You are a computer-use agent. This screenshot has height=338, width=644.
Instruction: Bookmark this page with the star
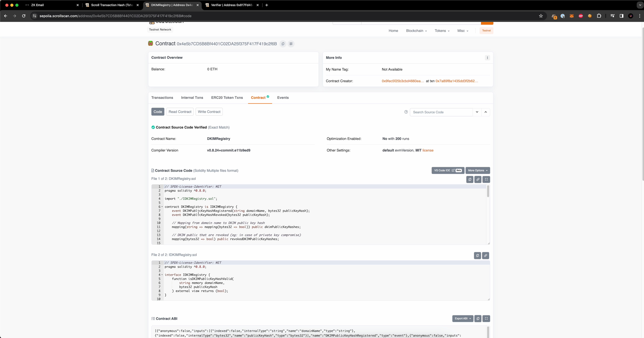pos(541,16)
